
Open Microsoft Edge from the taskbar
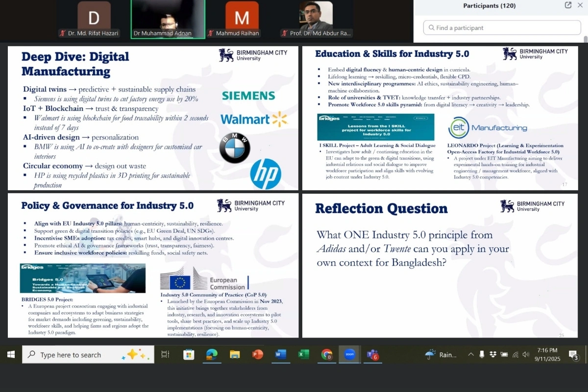click(x=212, y=354)
